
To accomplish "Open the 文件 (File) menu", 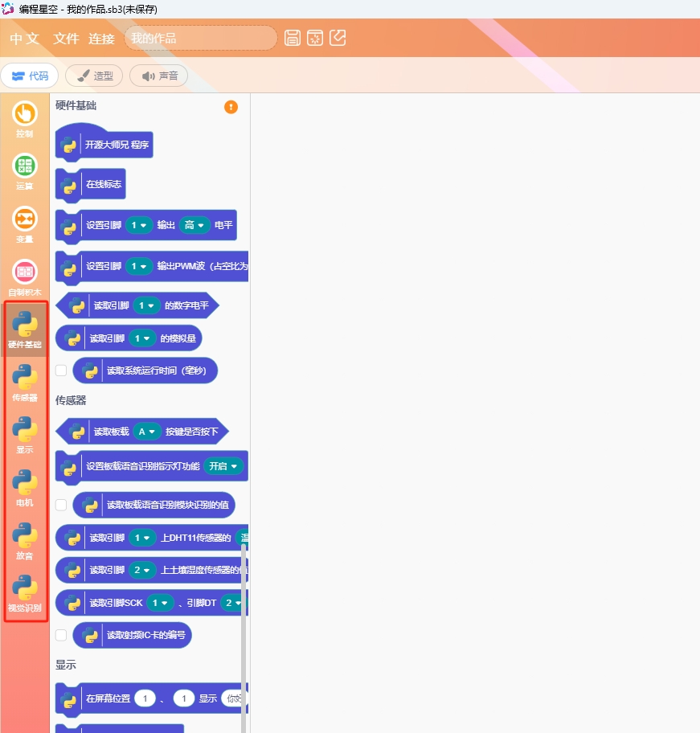I will [66, 39].
